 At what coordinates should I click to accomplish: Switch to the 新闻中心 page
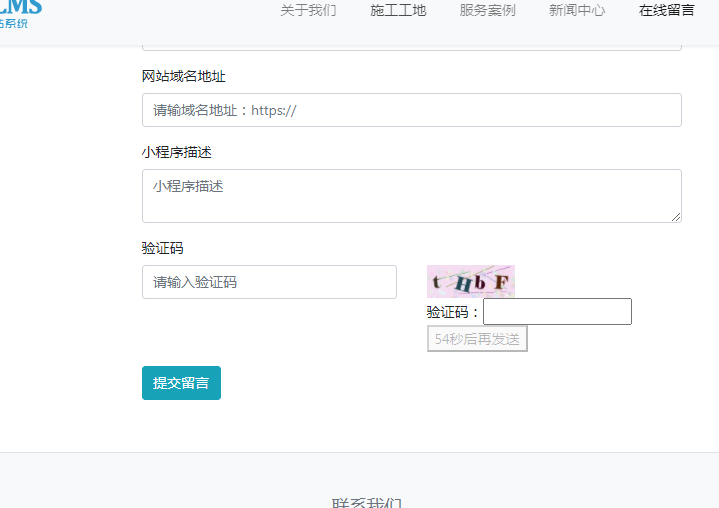pos(577,11)
